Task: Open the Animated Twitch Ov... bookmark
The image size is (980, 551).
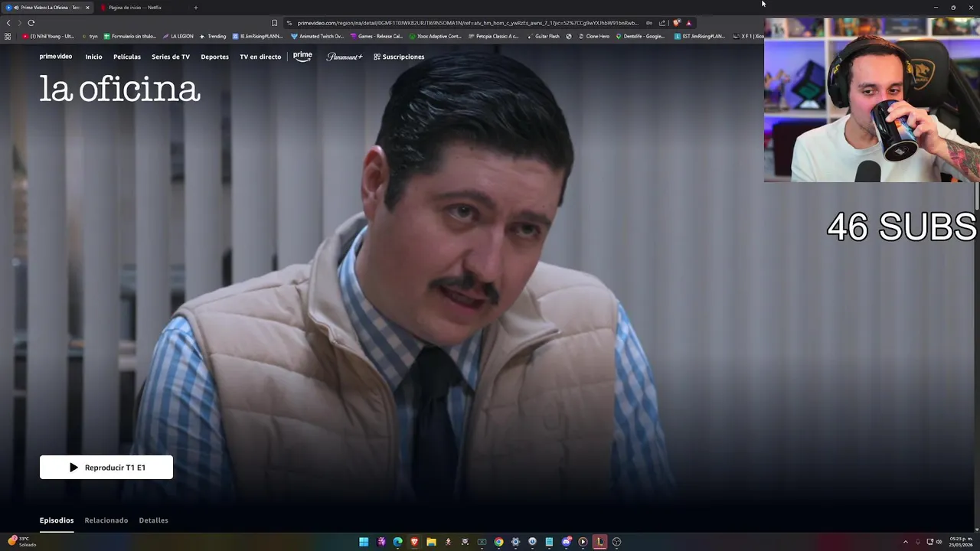Action: point(318,36)
